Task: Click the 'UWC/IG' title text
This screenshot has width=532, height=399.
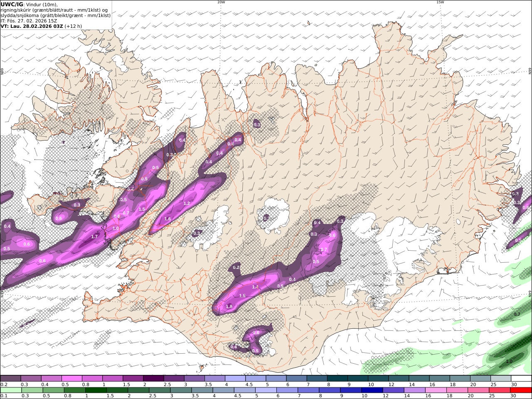Action: (12, 4)
